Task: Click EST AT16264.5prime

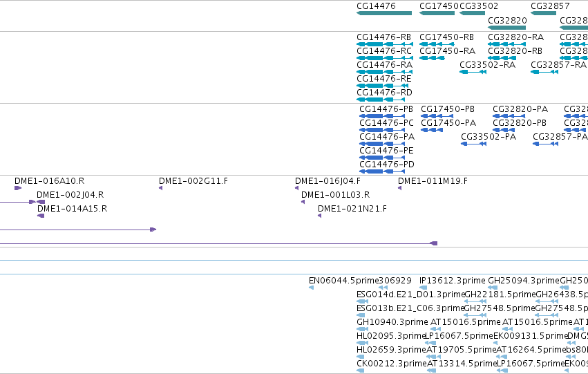Action: pos(531,350)
